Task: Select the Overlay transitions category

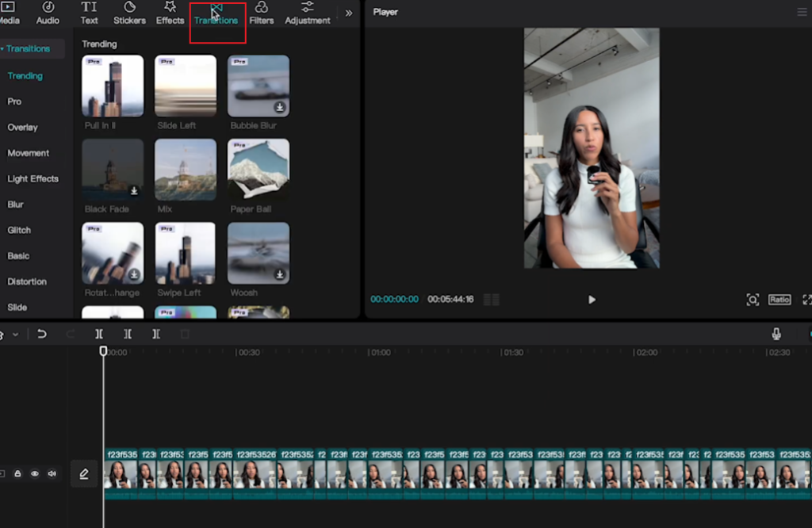Action: [x=22, y=128]
